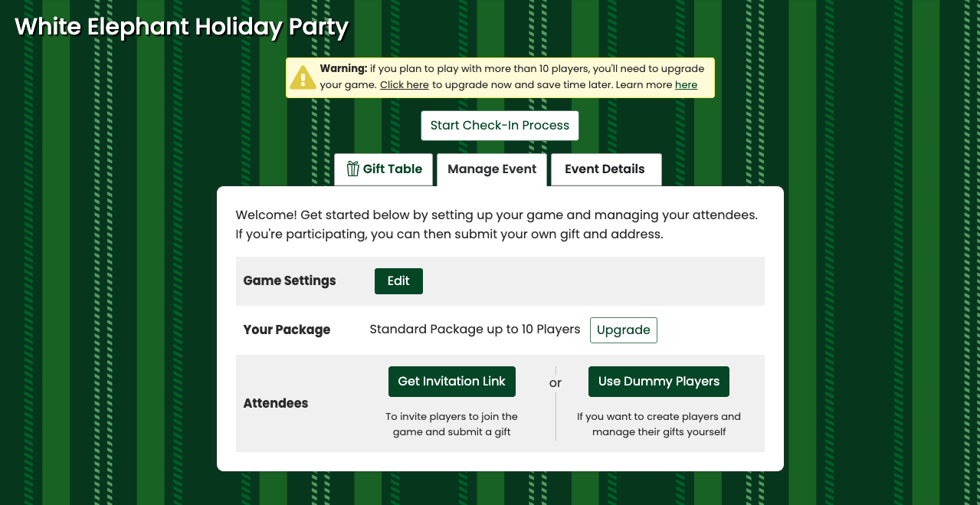Click the invite players description text

coord(452,425)
